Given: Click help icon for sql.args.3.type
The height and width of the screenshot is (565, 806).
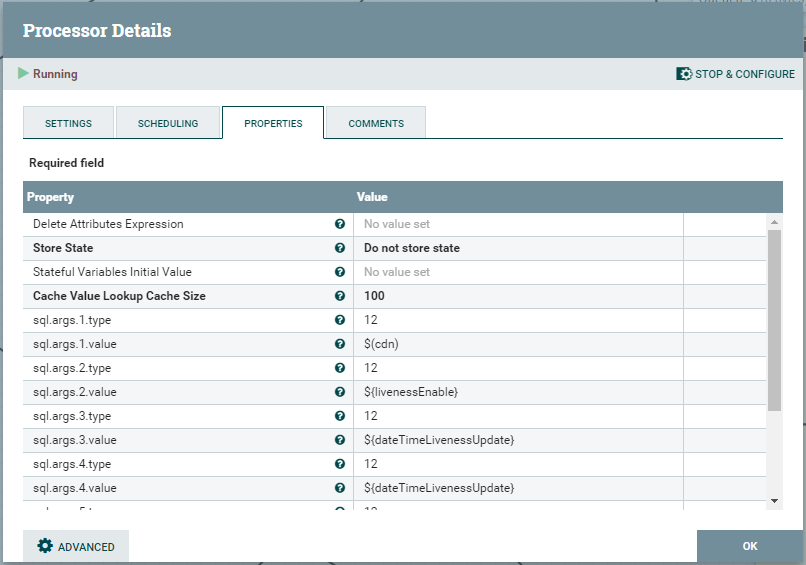Looking at the screenshot, I should pos(340,415).
